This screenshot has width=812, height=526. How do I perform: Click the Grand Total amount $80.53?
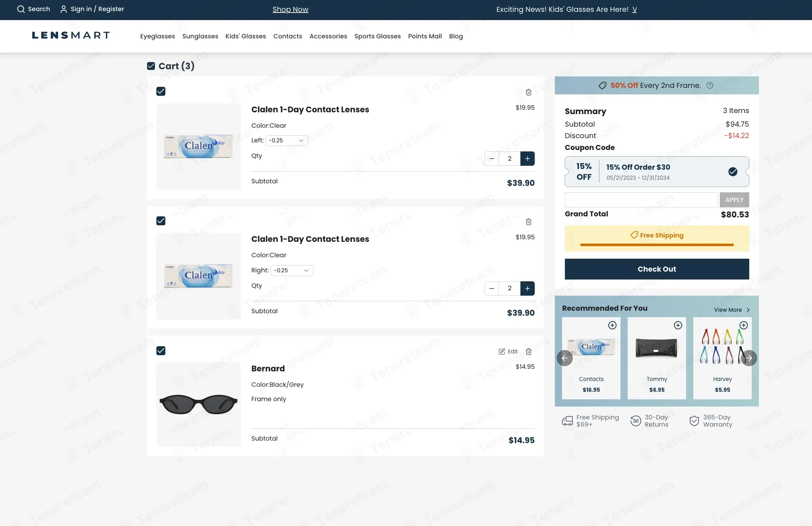click(735, 215)
